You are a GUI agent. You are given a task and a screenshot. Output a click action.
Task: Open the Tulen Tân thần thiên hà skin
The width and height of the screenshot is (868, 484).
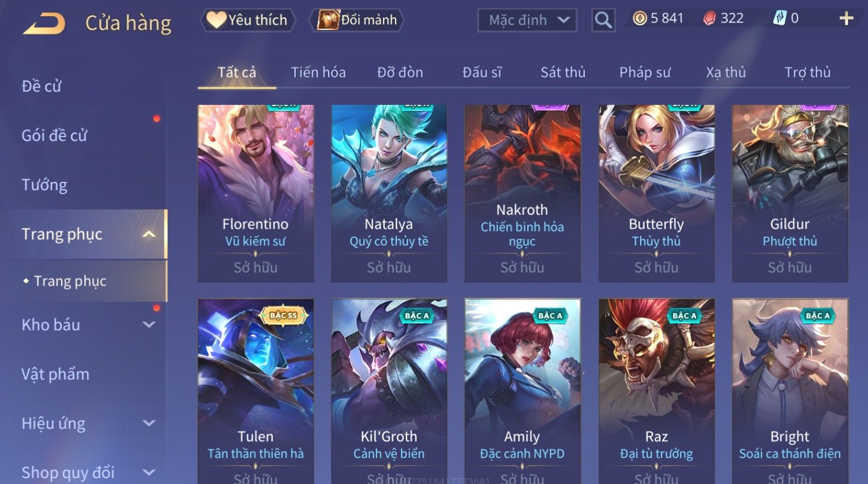tap(255, 391)
